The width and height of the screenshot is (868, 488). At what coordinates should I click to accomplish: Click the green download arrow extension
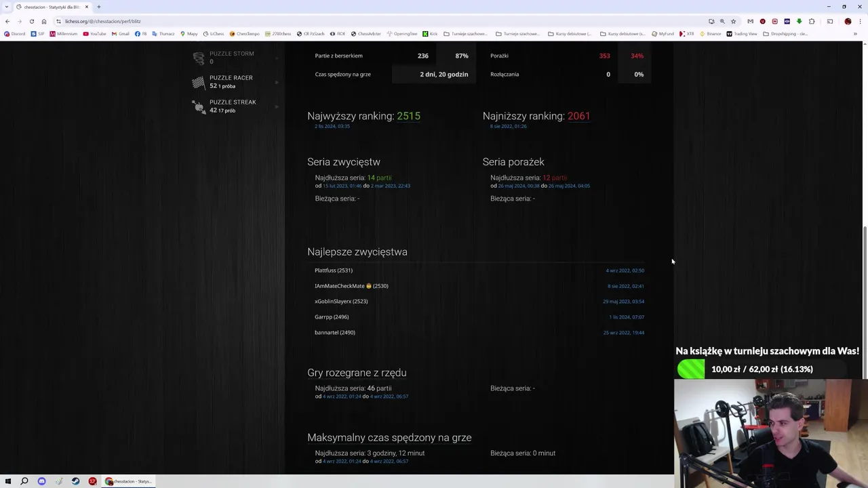pyautogui.click(x=799, y=21)
